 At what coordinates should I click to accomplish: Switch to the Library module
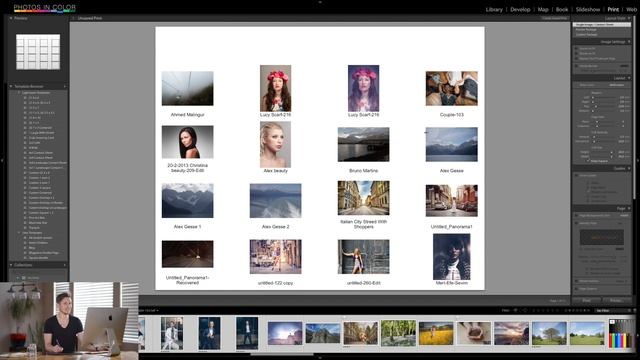click(494, 9)
